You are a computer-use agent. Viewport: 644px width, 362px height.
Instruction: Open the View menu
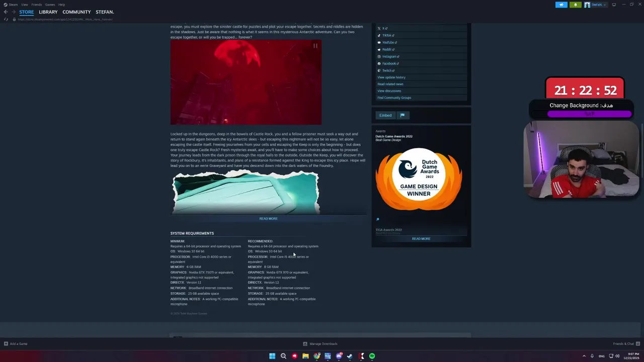(24, 5)
